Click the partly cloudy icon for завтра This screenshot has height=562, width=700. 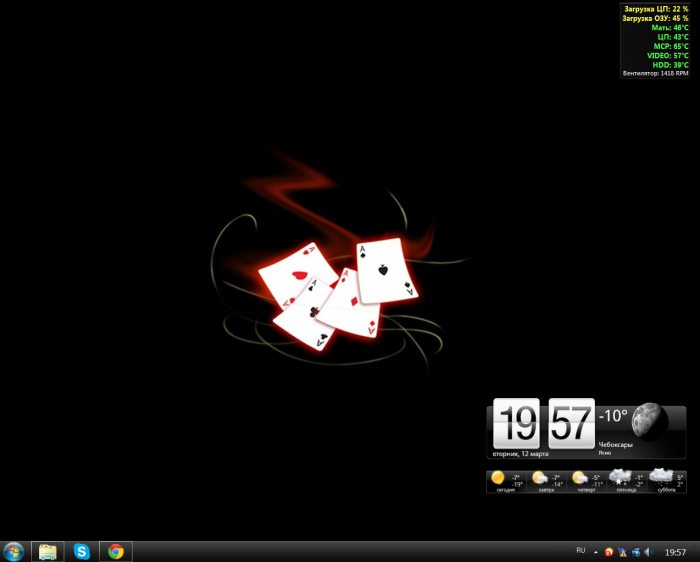(x=540, y=478)
